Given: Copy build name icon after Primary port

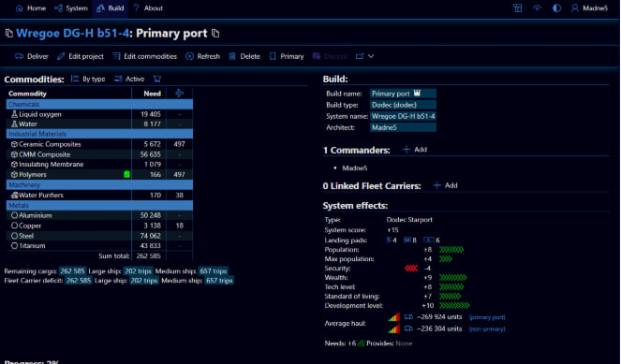Looking at the screenshot, I should (215, 34).
